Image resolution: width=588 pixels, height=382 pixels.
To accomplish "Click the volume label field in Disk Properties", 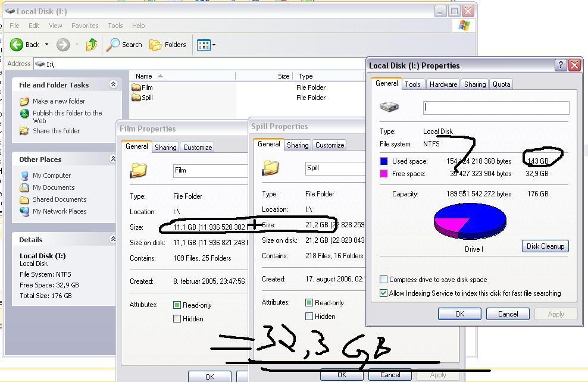I will 496,108.
